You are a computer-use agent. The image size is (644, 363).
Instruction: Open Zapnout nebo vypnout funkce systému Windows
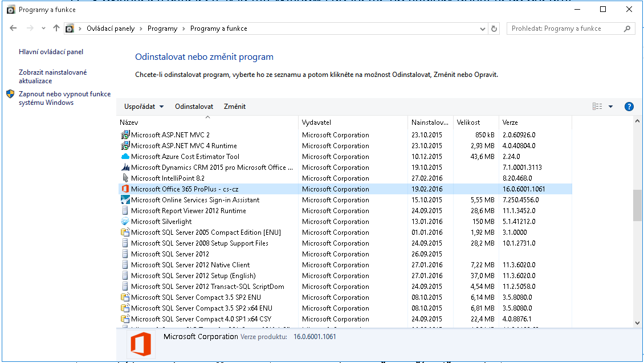point(64,98)
